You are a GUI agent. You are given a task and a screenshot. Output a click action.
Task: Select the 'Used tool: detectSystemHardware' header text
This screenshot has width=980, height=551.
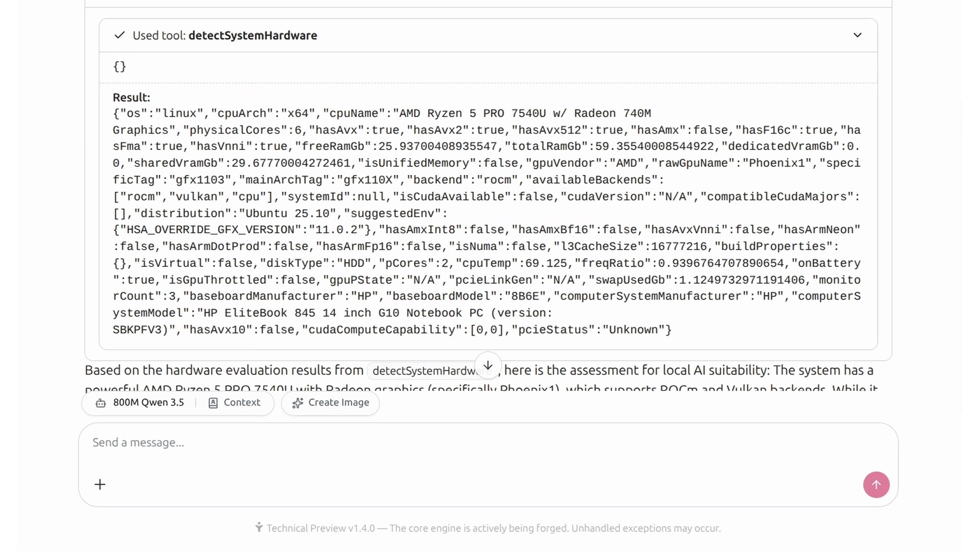(225, 35)
